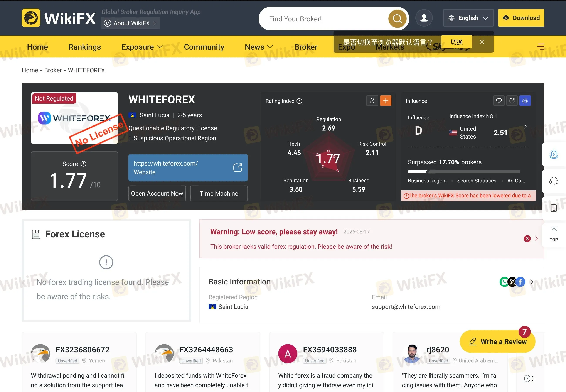Jump to TOP of page
This screenshot has width=566, height=392.
coord(554,234)
